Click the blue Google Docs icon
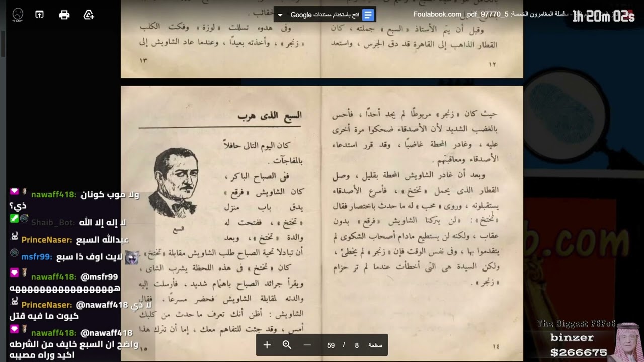Image resolution: width=644 pixels, height=362 pixels. click(x=368, y=15)
